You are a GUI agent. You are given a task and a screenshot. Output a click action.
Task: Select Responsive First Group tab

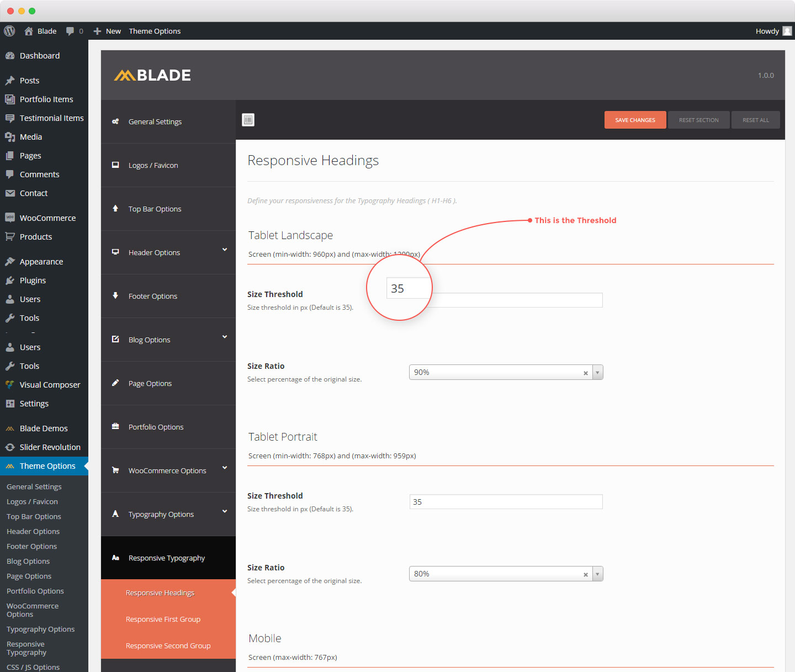[163, 619]
